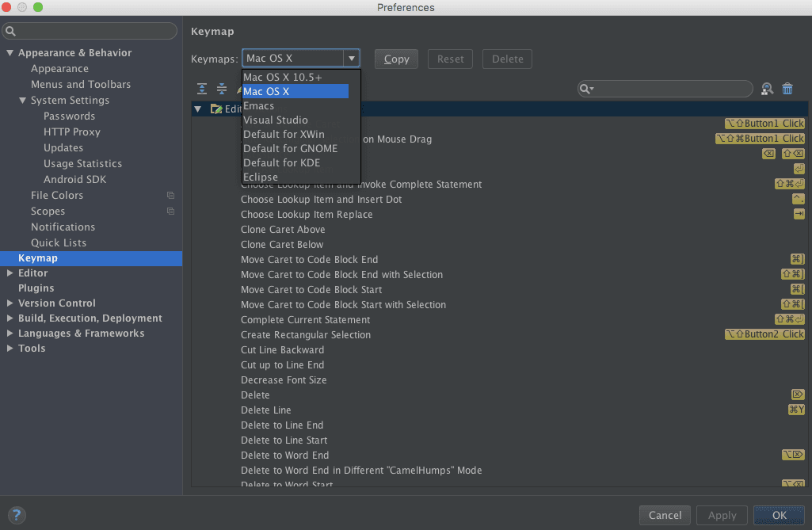Expand the Version Control section
This screenshot has width=812, height=530.
pyautogui.click(x=10, y=303)
